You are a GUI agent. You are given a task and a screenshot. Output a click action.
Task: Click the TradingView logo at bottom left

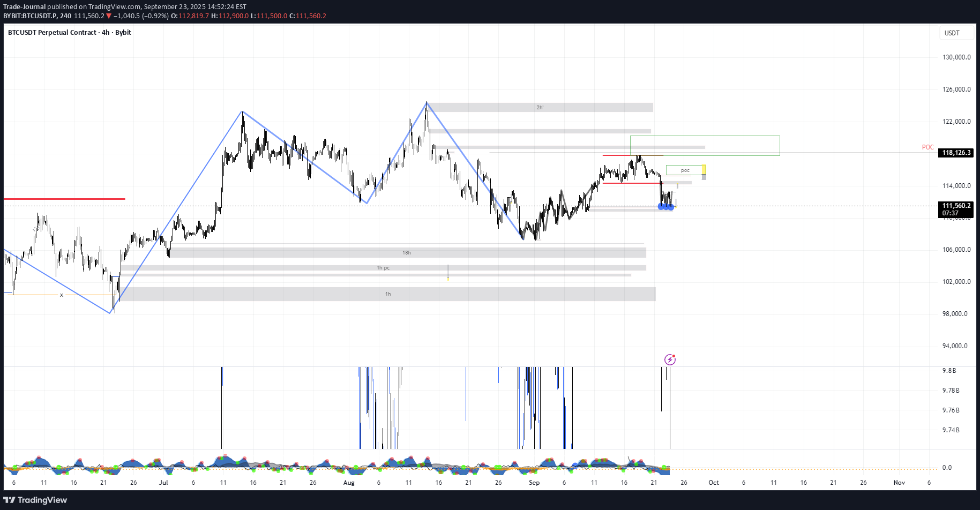click(x=35, y=500)
